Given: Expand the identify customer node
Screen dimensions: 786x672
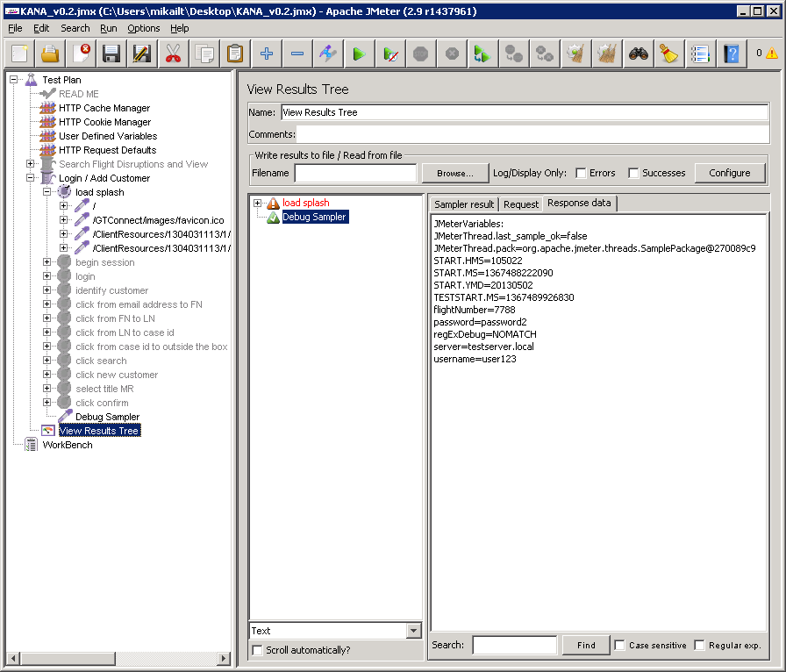Looking at the screenshot, I should (46, 290).
